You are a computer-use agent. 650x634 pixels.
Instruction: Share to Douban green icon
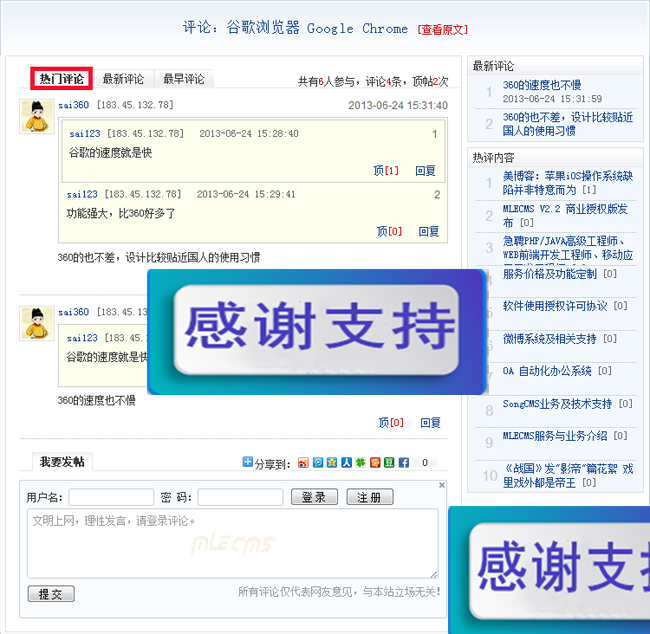pyautogui.click(x=389, y=463)
